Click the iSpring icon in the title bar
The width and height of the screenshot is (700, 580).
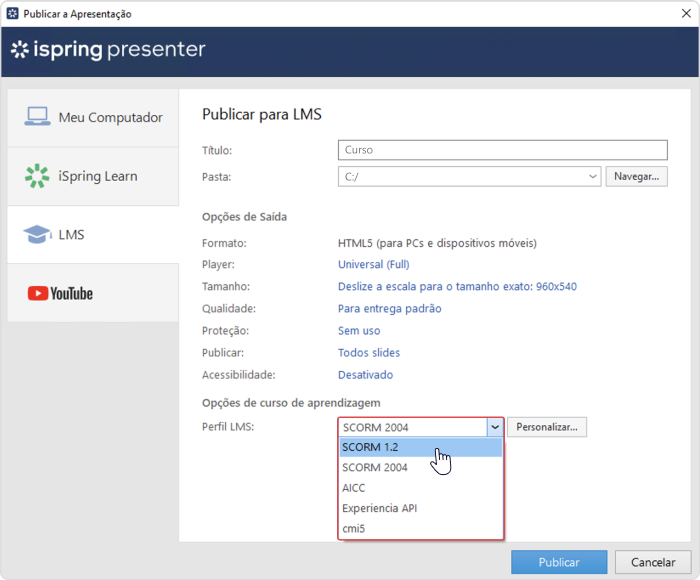tap(12, 14)
